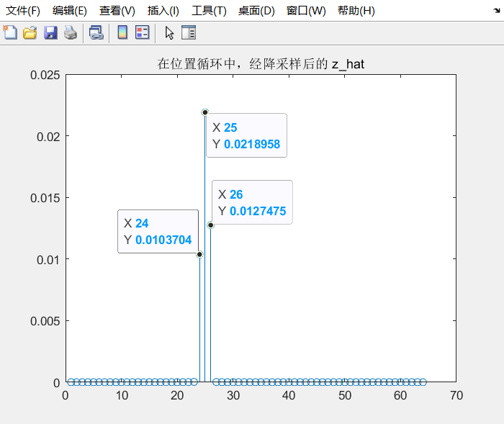Click the data point marker at 0.0127475
Screen dimensions: 504x424
pyautogui.click(x=210, y=225)
